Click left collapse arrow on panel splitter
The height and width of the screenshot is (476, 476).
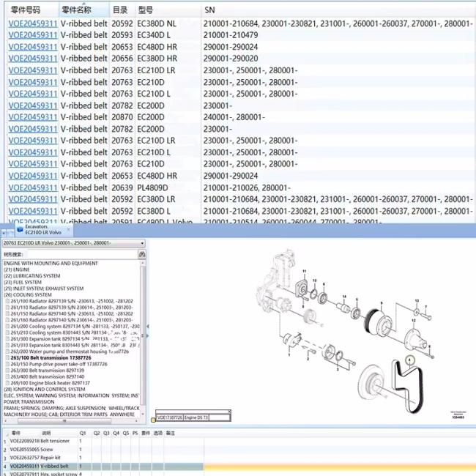click(x=148, y=327)
